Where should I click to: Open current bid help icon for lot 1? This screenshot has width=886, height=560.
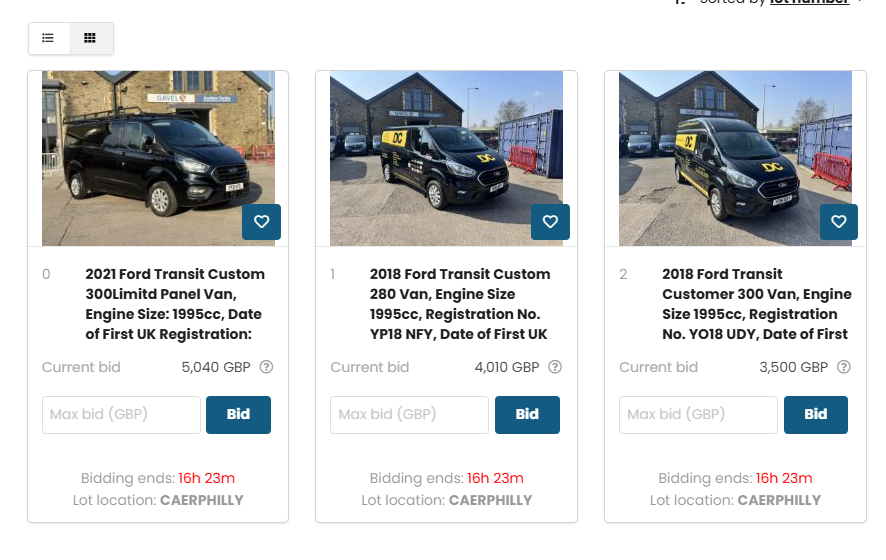pyautogui.click(x=555, y=367)
